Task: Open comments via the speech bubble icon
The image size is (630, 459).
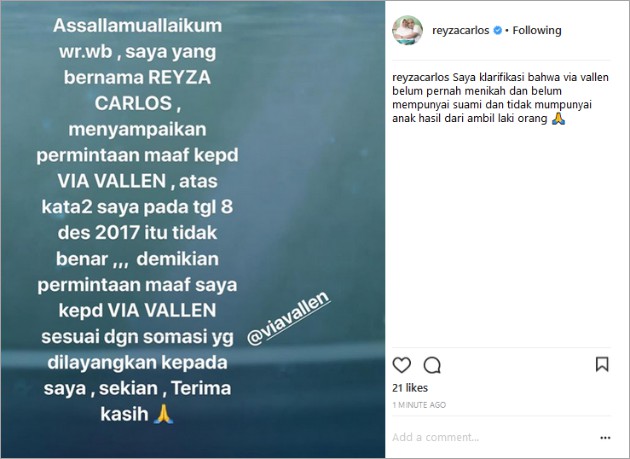Action: pos(432,365)
